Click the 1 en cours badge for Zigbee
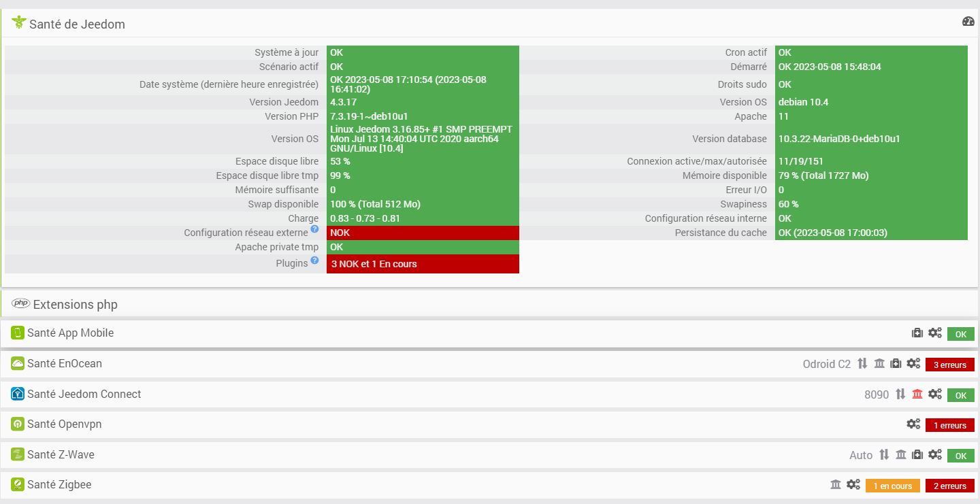Viewport: 980px width, 504px height. (893, 486)
